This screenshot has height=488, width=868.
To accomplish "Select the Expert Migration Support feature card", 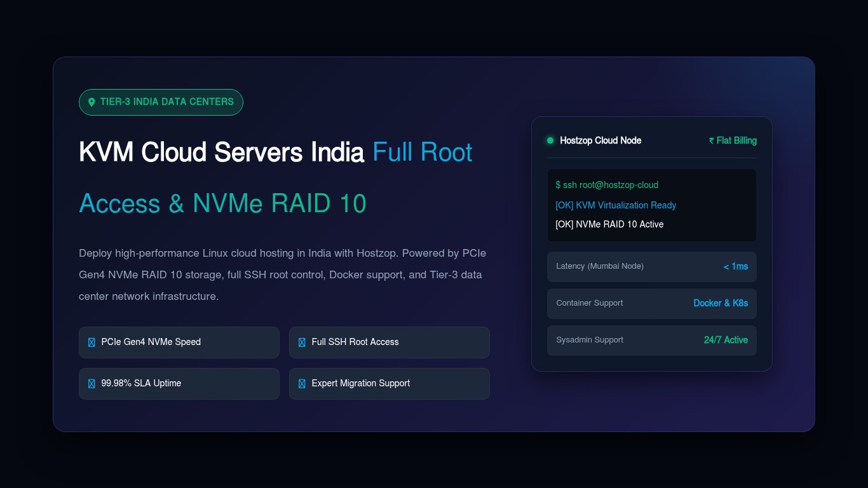I will point(390,384).
